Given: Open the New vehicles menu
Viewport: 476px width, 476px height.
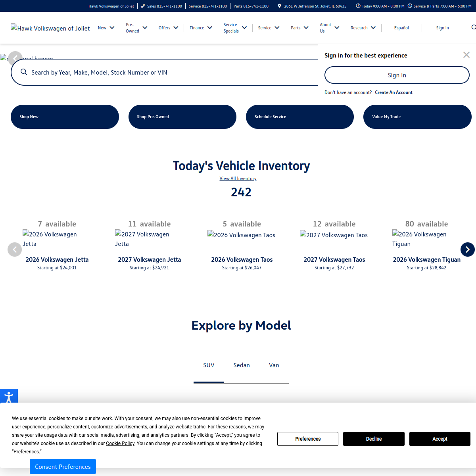Looking at the screenshot, I should (x=102, y=28).
